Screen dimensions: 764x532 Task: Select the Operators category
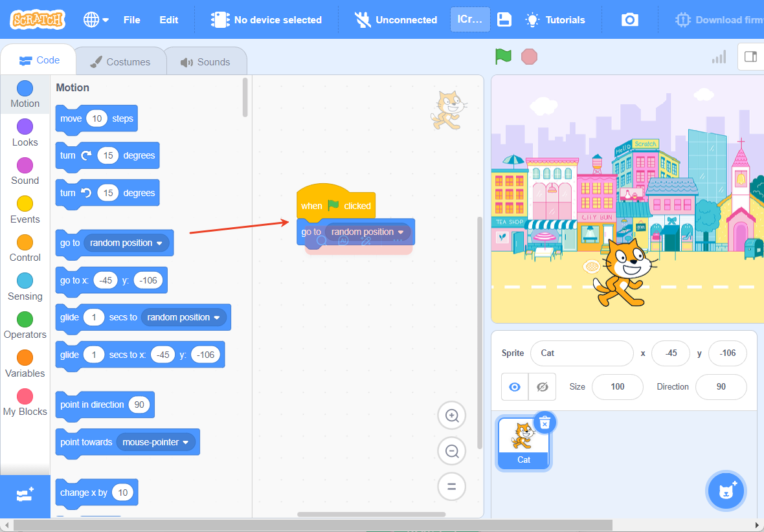click(25, 326)
